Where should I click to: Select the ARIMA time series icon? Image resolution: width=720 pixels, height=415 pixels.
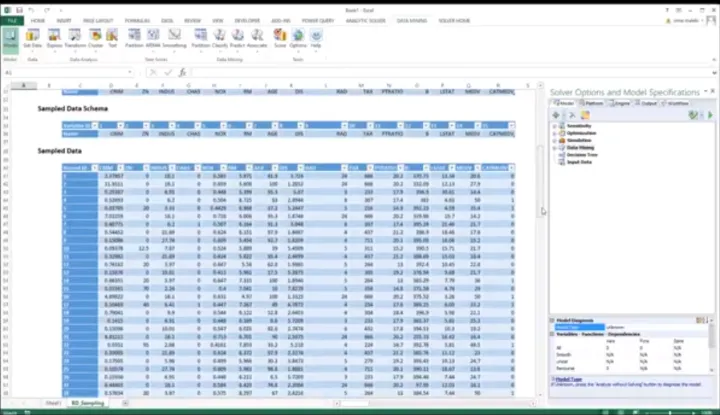[x=154, y=37]
